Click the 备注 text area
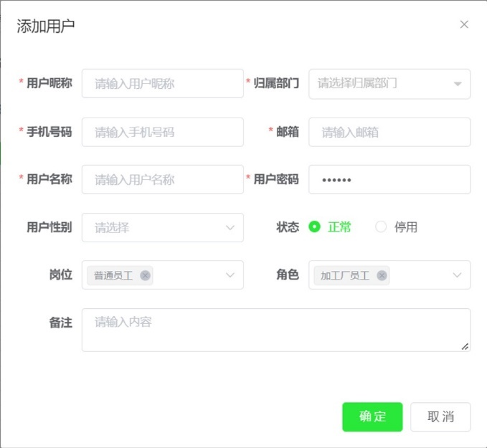This screenshot has width=487, height=448. pyautogui.click(x=276, y=330)
